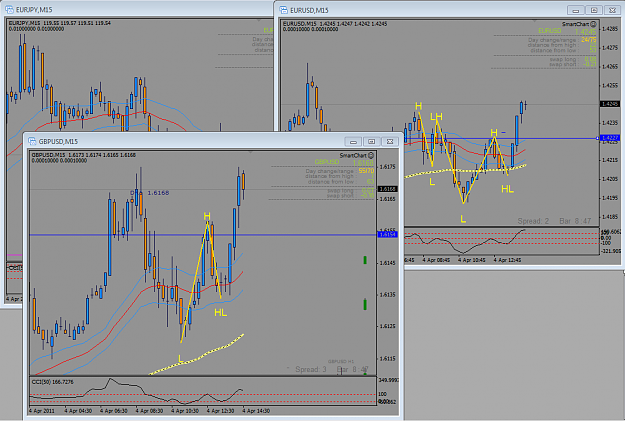
Task: Click the 'EURUSD,M15' title bar text
Action: [309, 10]
